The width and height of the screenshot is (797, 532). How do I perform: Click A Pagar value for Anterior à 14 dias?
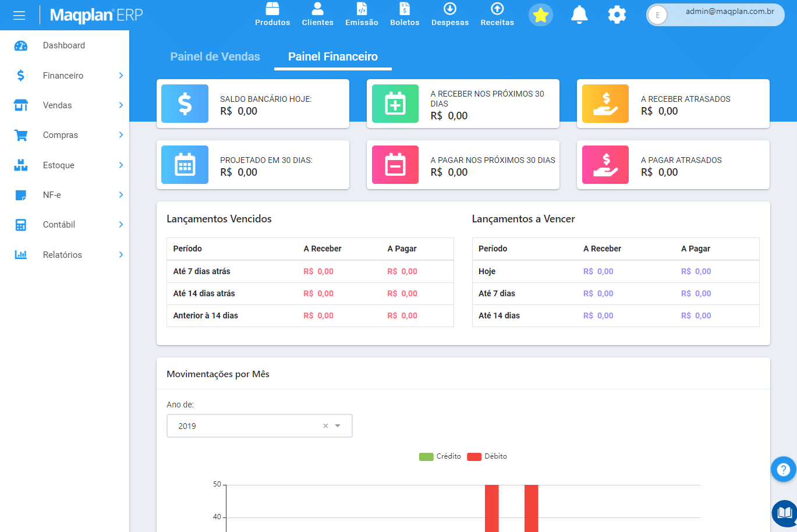(x=402, y=315)
